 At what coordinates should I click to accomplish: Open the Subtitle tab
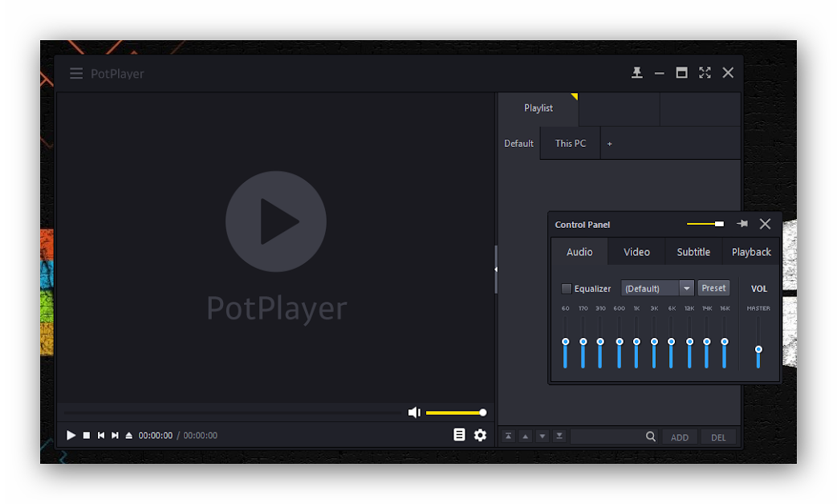coord(693,252)
